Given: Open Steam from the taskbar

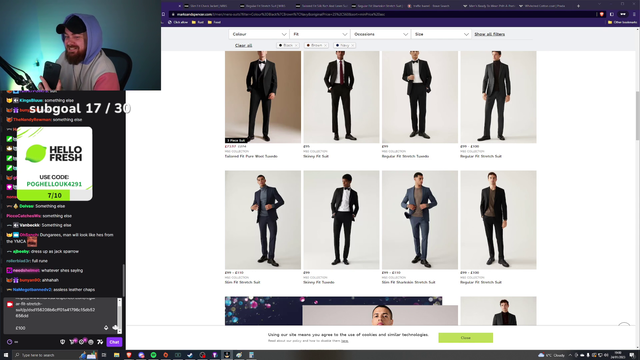Looking at the screenshot, I should [x=190, y=355].
